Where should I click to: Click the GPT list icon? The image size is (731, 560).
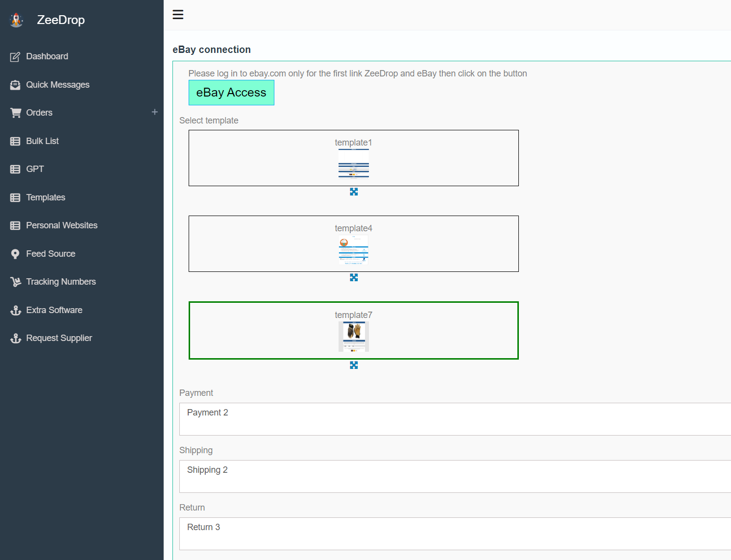(15, 169)
